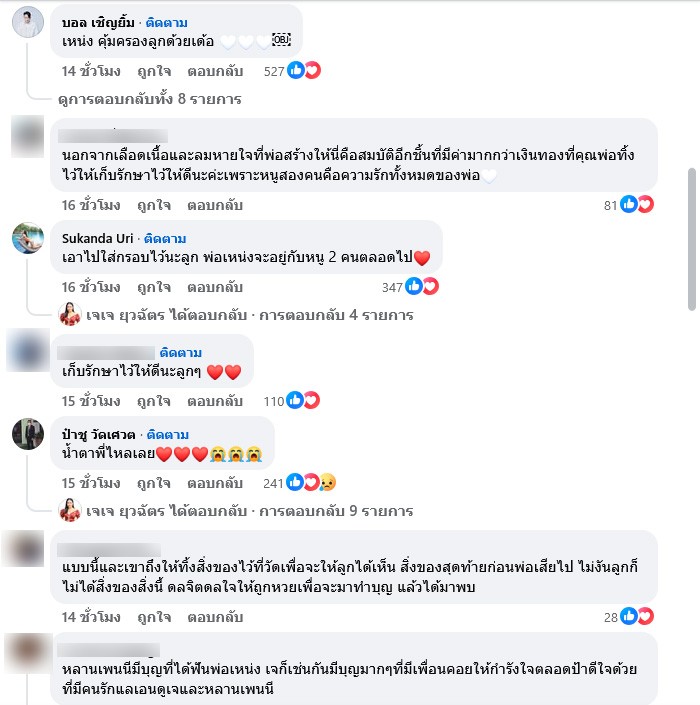The width and height of the screenshot is (700, 705).
Task: Reply to ป้าชู วัดเศวต's comment via ตอบกลับ
Action: point(215,483)
